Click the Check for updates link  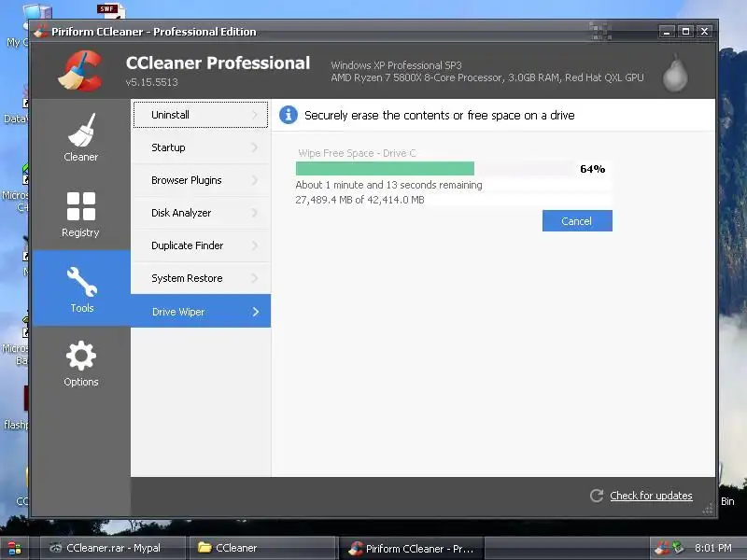(651, 496)
